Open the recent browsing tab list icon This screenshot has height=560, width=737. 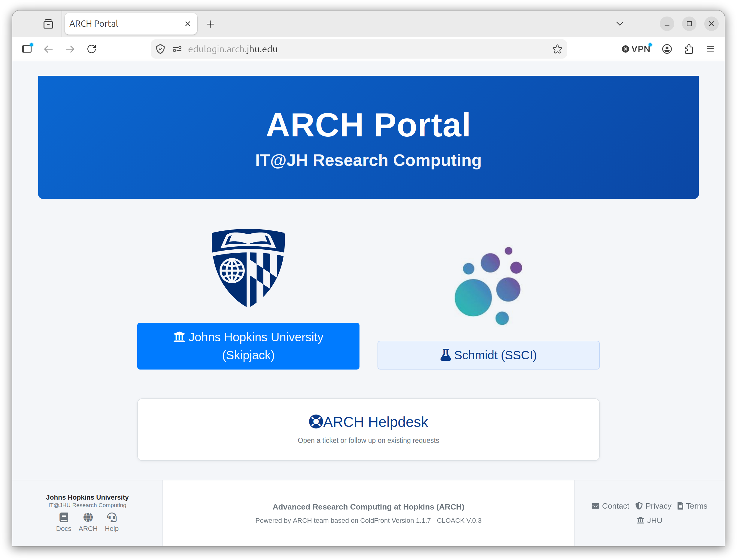tap(48, 24)
